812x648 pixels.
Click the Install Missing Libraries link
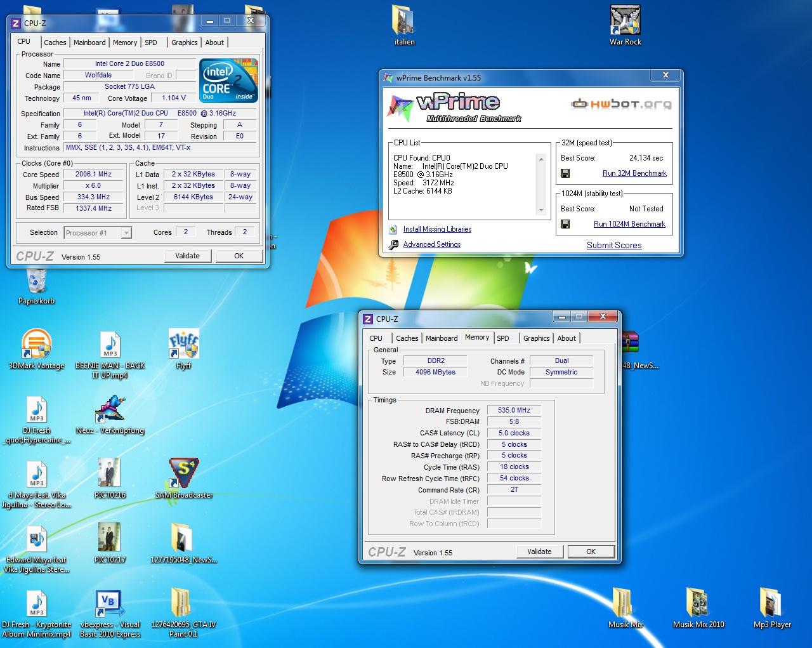pos(437,229)
